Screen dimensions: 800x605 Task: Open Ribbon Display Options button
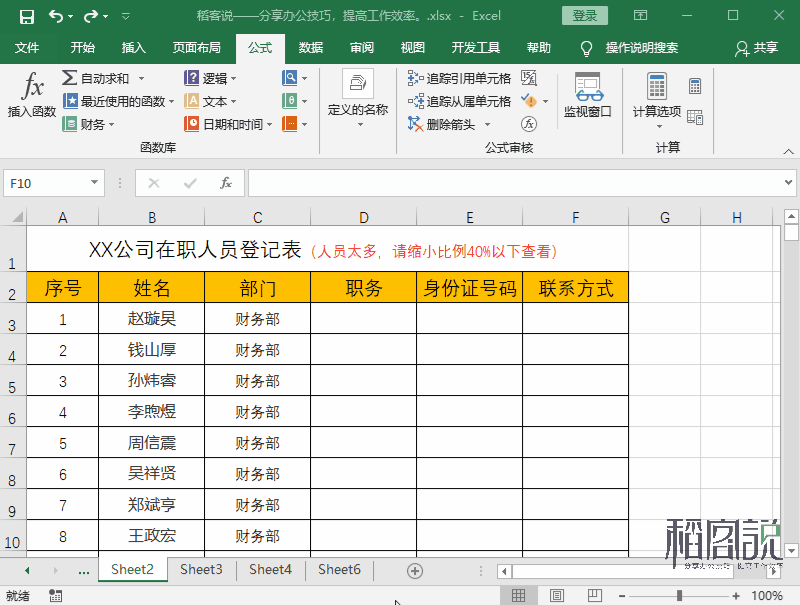[x=640, y=16]
